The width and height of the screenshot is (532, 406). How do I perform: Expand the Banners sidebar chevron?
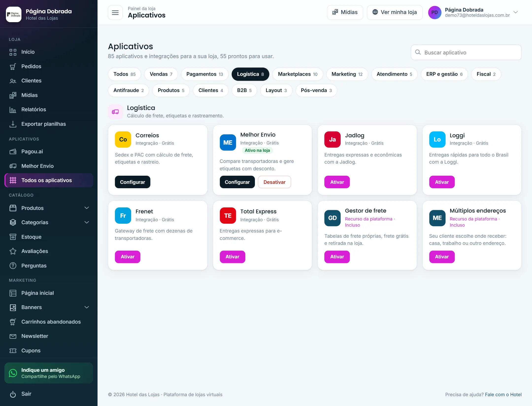pos(87,307)
